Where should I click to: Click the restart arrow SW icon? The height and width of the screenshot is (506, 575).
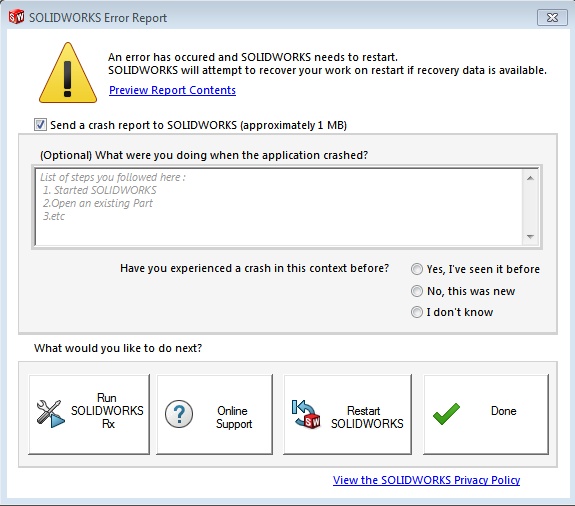tap(306, 414)
